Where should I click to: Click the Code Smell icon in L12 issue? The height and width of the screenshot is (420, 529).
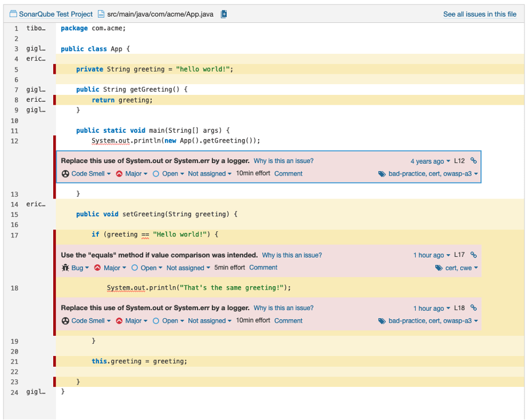tap(65, 173)
